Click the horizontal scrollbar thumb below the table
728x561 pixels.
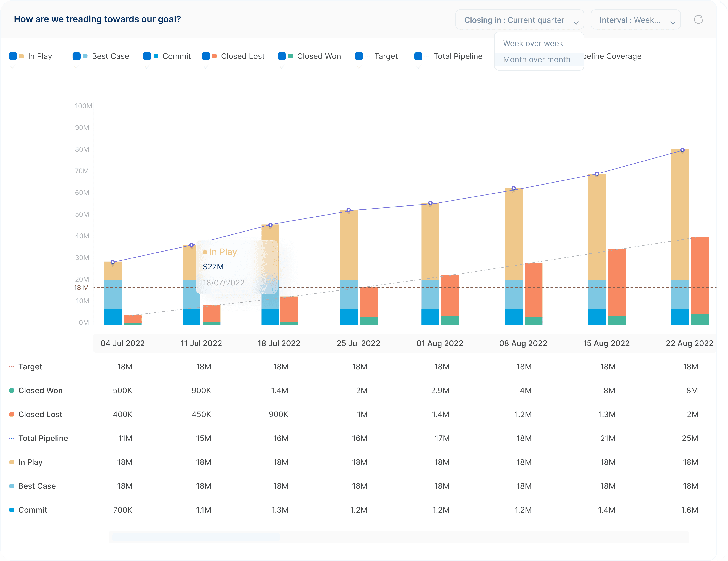196,537
